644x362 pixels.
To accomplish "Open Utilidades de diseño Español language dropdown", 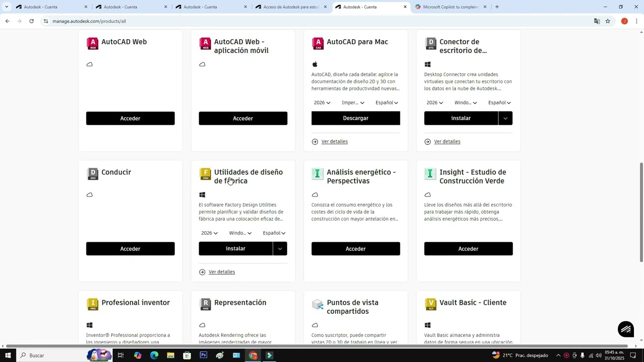I will [x=274, y=233].
